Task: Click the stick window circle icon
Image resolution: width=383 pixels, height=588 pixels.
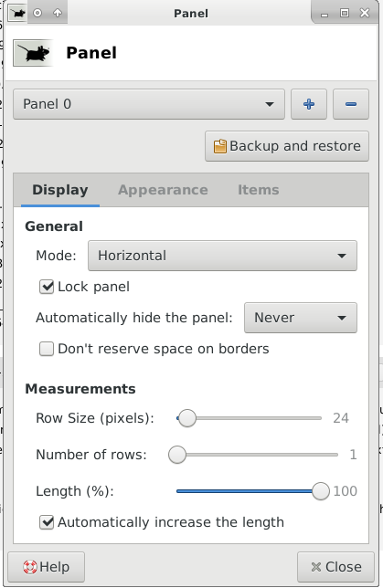Action: click(37, 13)
